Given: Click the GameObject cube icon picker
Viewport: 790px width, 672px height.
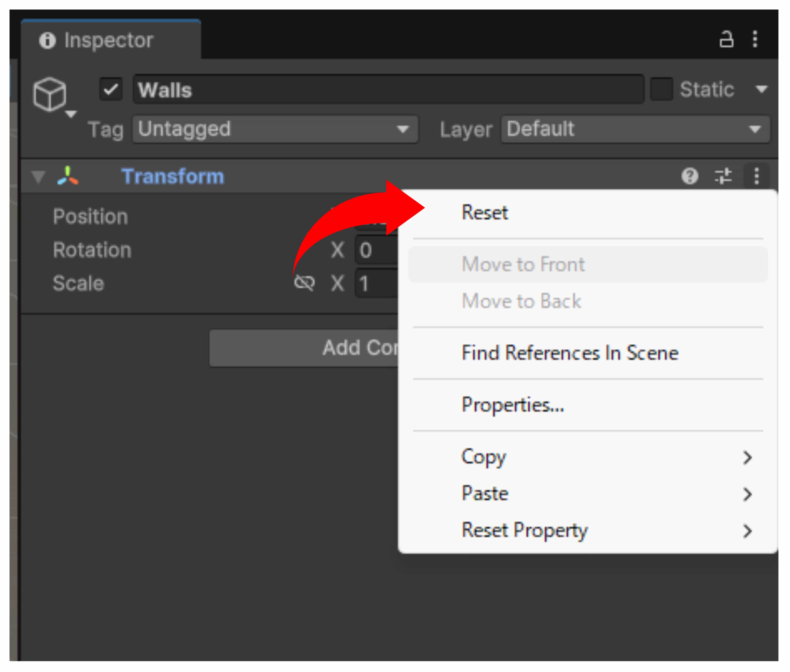Looking at the screenshot, I should [50, 94].
